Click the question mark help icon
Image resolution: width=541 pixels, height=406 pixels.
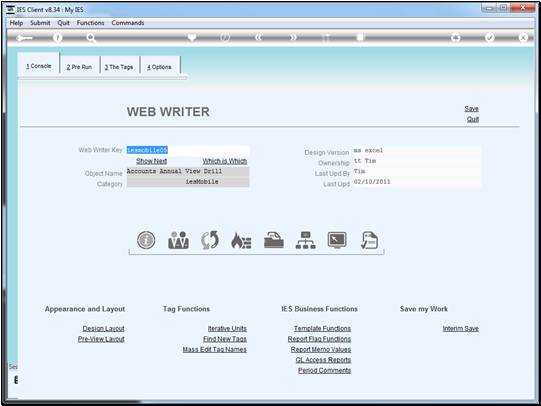click(x=58, y=38)
